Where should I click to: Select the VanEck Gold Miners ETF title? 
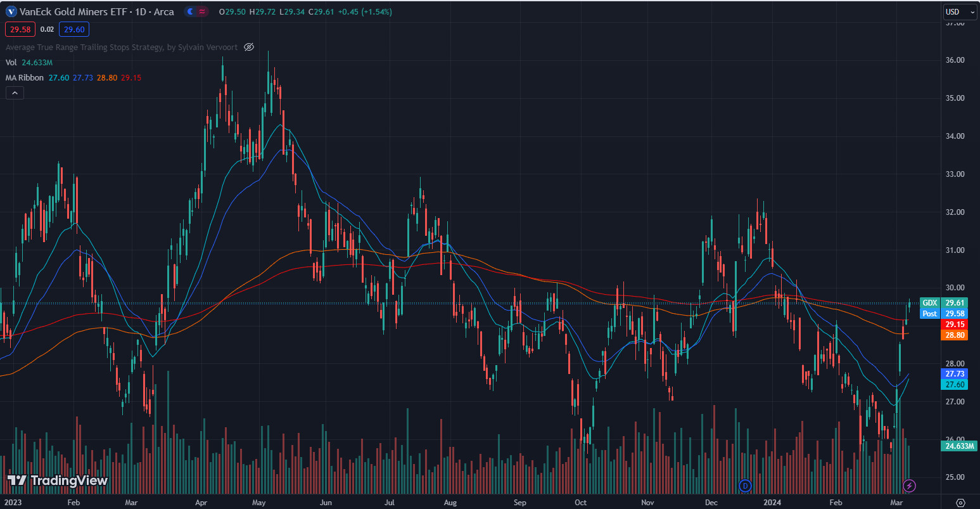click(74, 11)
